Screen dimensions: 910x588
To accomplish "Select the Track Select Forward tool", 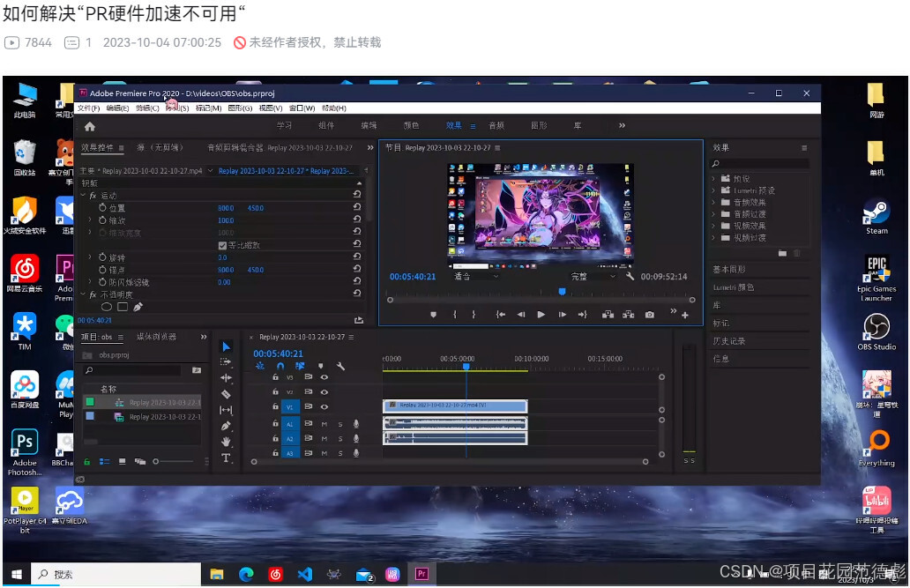I will 227,361.
